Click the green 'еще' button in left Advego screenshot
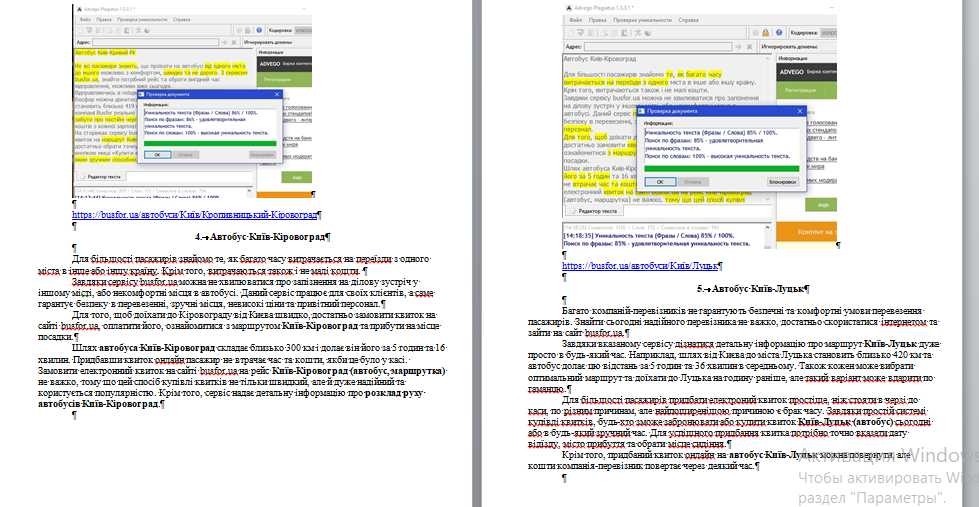 click(297, 177)
